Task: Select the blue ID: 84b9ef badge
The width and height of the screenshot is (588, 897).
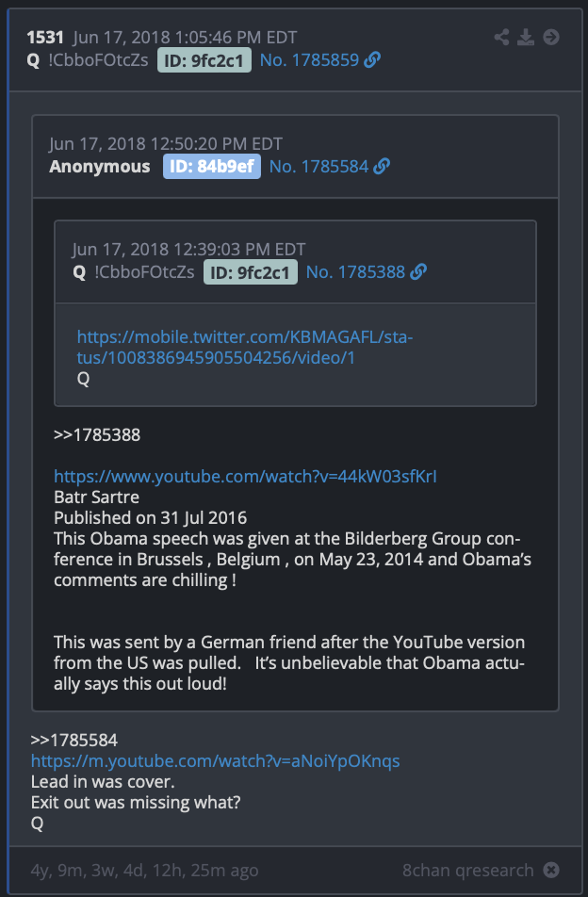Action: [x=212, y=167]
